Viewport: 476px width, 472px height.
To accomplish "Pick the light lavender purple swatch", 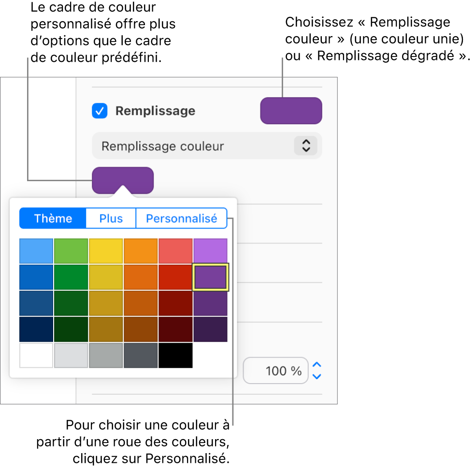I will pos(210,251).
